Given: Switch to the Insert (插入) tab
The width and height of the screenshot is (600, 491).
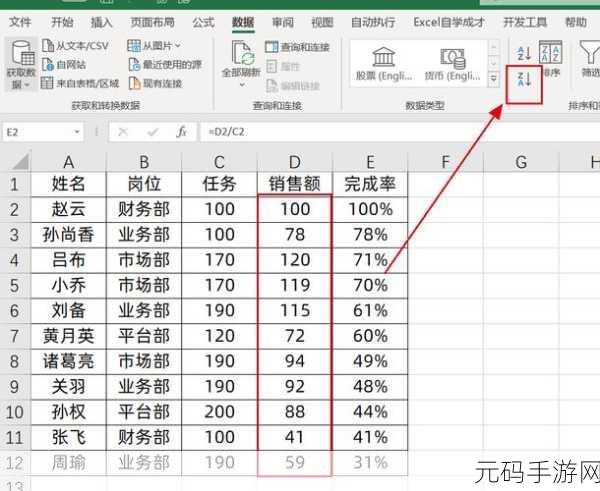Looking at the screenshot, I should pyautogui.click(x=101, y=22).
